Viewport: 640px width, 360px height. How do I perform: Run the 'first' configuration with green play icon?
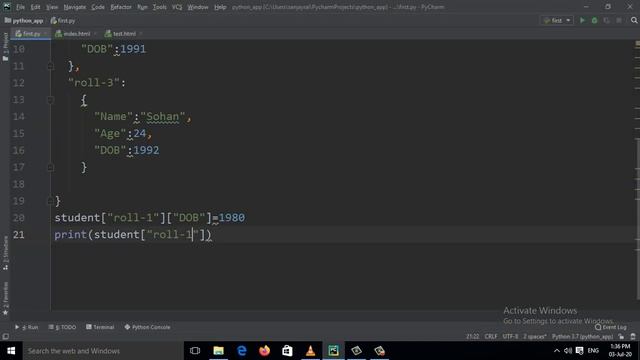(582, 20)
